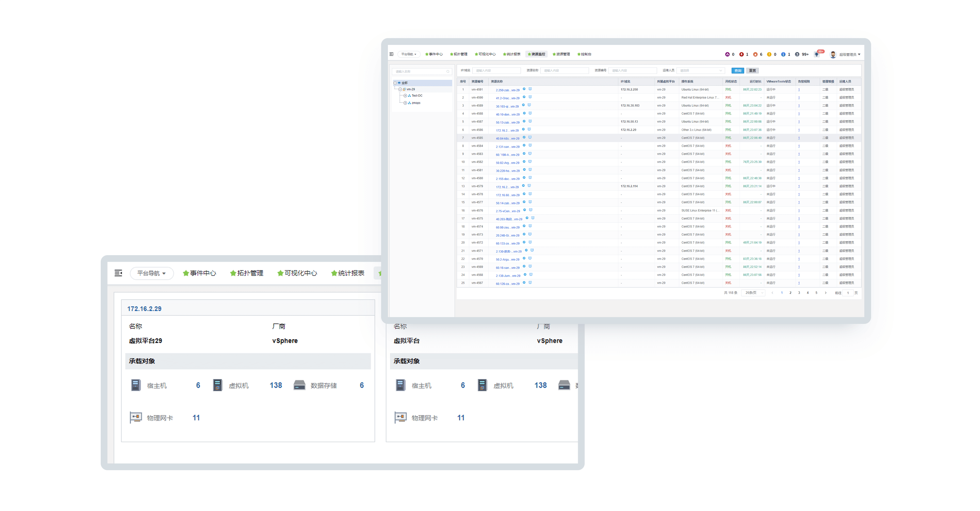The height and width of the screenshot is (511, 980).
Task: Click the monitor chart icon in row vm-4582
Action: (x=530, y=161)
